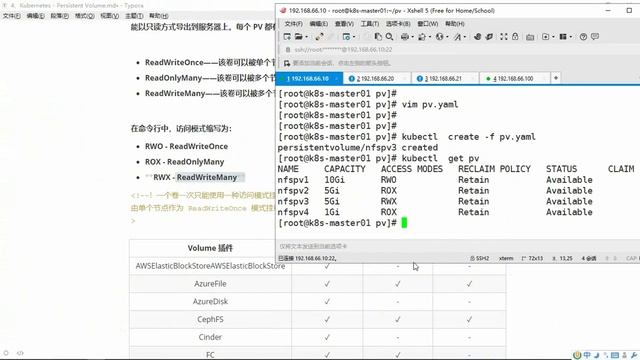
Task: Click the CephFS row in Typora table
Action: 318,319
